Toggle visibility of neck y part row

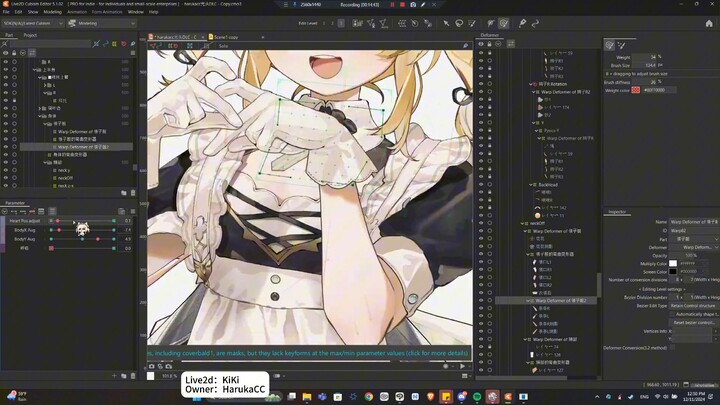click(x=6, y=170)
